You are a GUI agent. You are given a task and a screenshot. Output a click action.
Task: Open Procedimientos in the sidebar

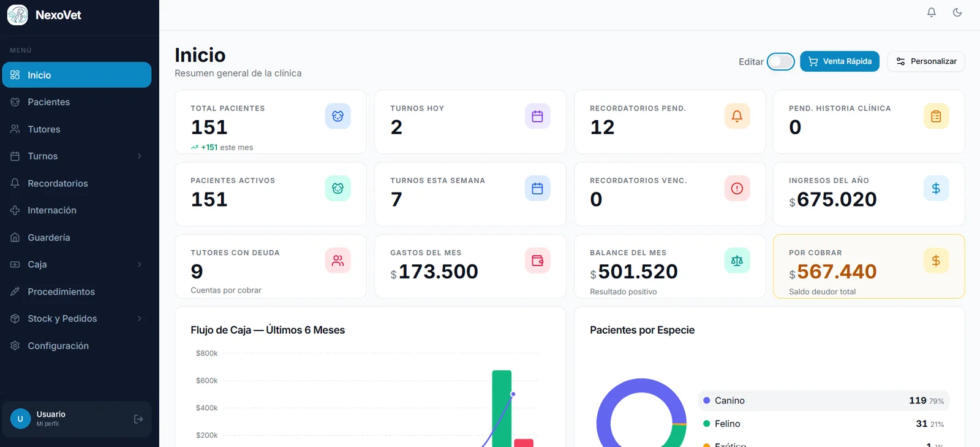(x=77, y=291)
